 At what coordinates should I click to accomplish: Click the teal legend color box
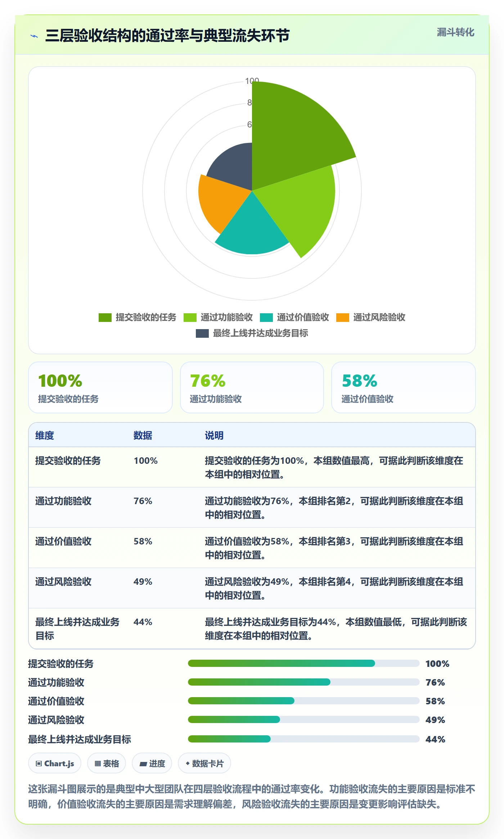266,318
